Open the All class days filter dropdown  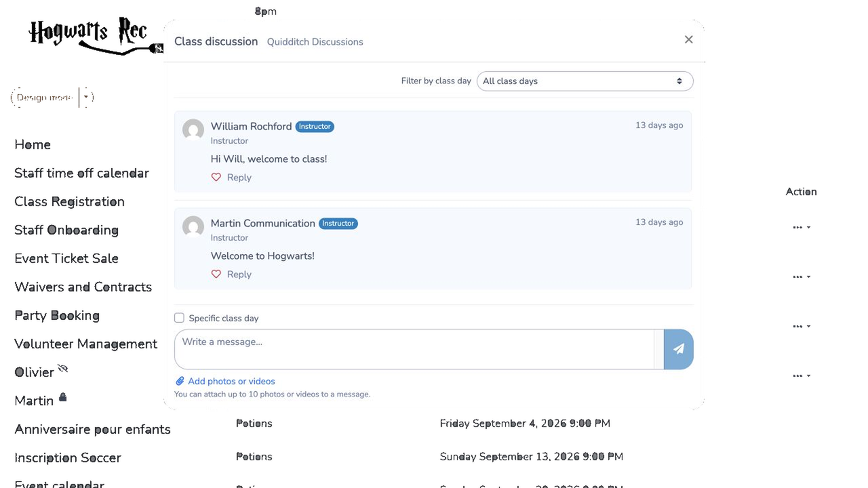[585, 81]
